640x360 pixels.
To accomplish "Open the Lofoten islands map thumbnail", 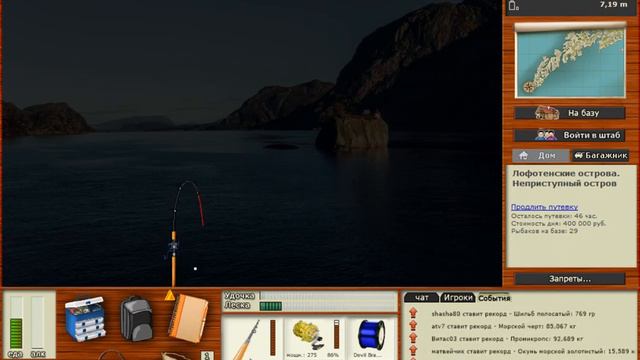I will 570,60.
